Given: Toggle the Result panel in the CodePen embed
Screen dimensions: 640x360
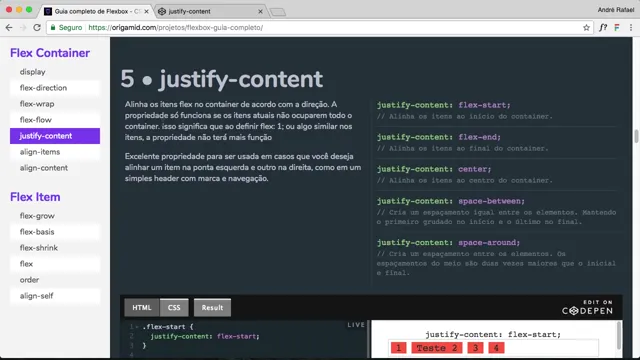Looking at the screenshot, I should (x=212, y=307).
